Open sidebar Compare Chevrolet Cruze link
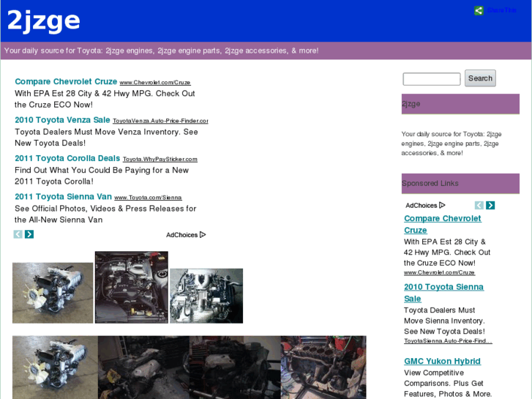The width and height of the screenshot is (532, 399). (x=443, y=224)
